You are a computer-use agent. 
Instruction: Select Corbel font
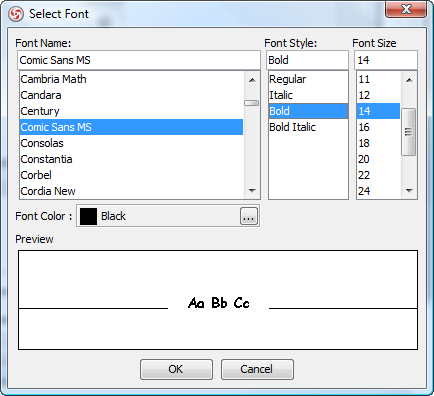(x=131, y=175)
